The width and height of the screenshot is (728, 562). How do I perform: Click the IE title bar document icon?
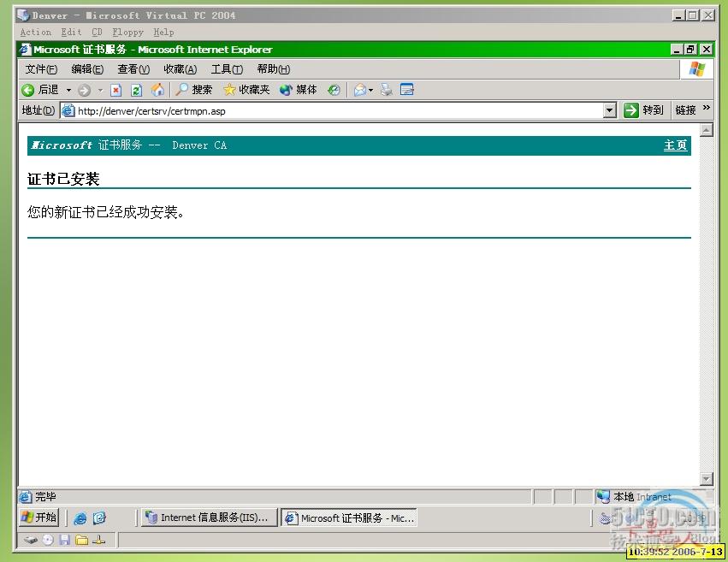25,50
